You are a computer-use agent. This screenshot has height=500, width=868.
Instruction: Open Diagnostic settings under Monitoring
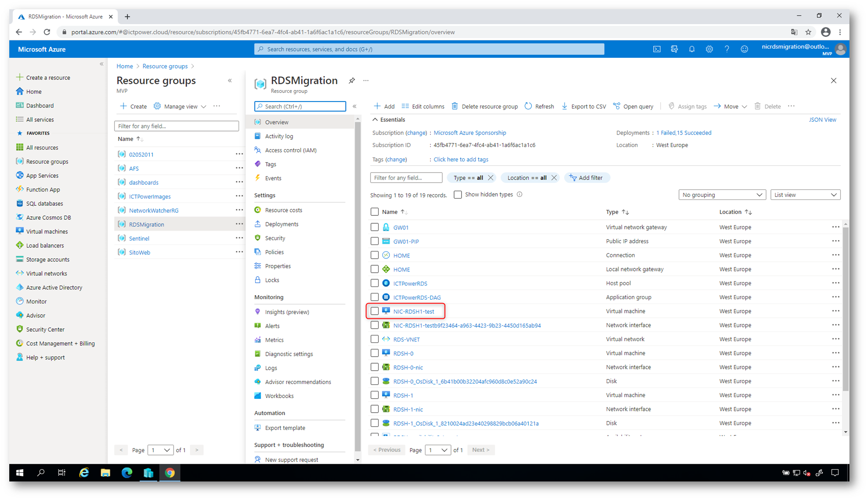point(289,354)
